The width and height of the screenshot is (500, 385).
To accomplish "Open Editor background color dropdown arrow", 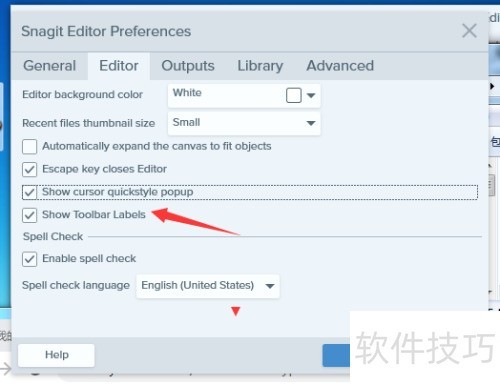I will (x=311, y=95).
